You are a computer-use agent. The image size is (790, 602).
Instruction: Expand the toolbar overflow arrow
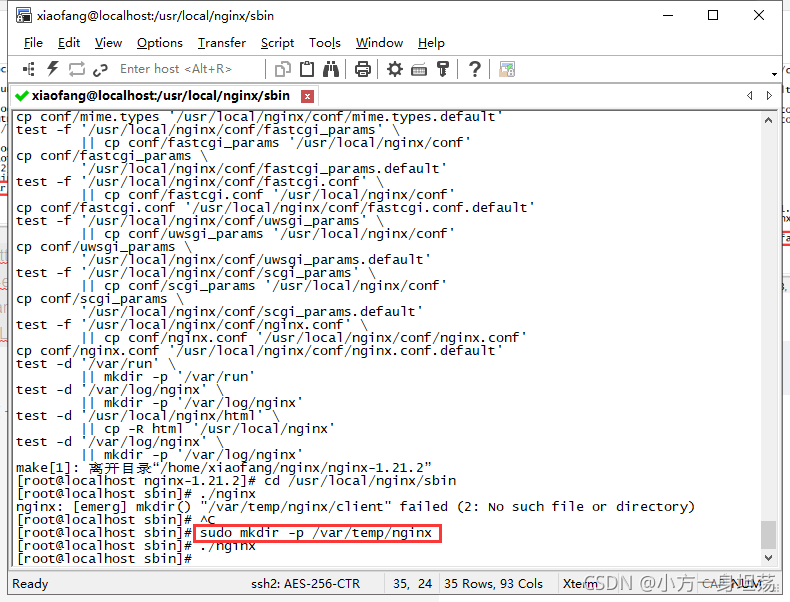pyautogui.click(x=774, y=74)
